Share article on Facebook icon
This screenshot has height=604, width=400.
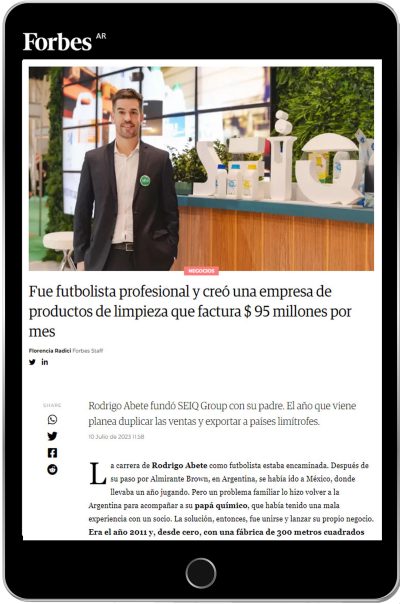[52, 453]
